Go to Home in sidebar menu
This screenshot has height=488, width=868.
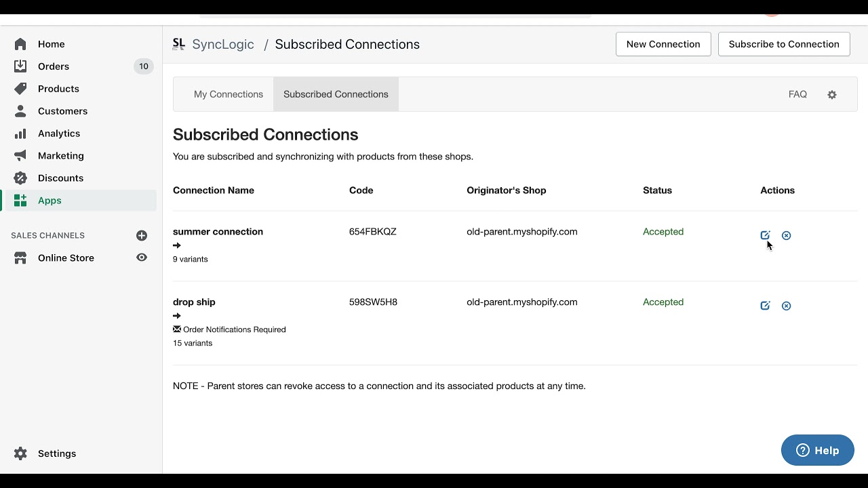[x=52, y=44]
